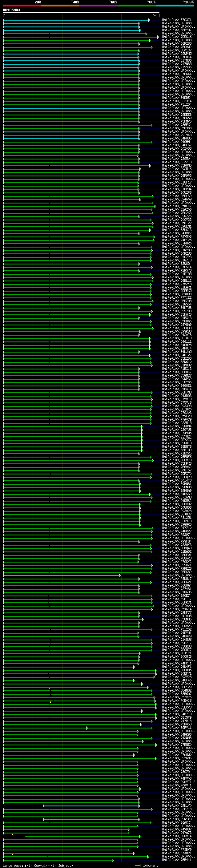The image size is (197, 868).
Task: Open hit UniRef100_Q6P285
Action: 177,43
